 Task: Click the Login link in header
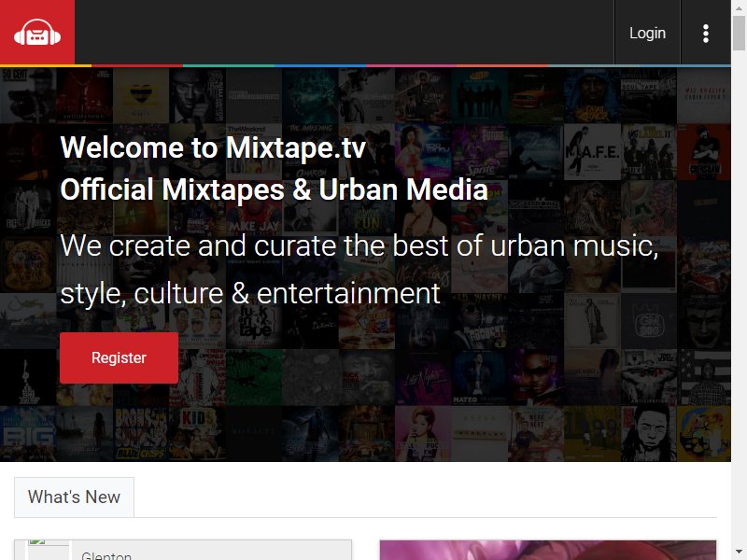click(x=647, y=33)
